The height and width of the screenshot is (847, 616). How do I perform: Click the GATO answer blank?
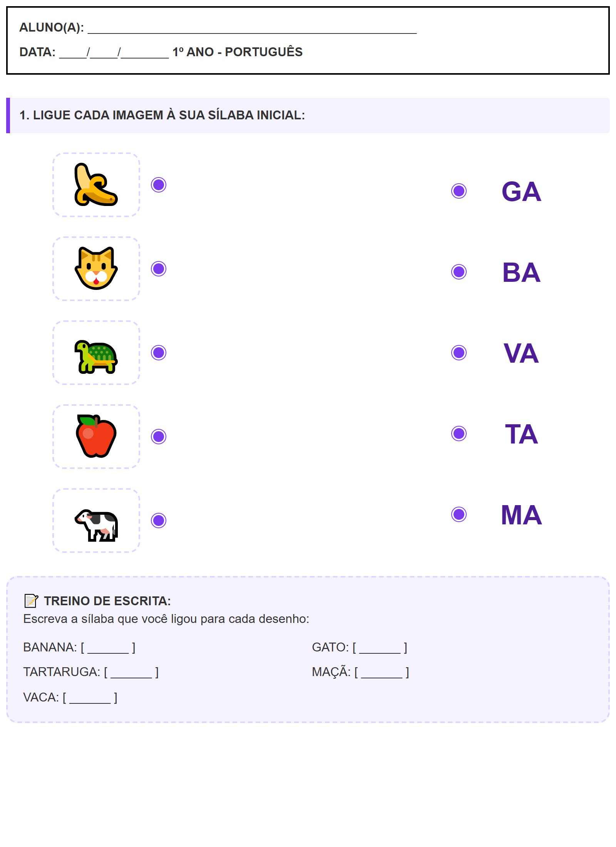point(380,648)
